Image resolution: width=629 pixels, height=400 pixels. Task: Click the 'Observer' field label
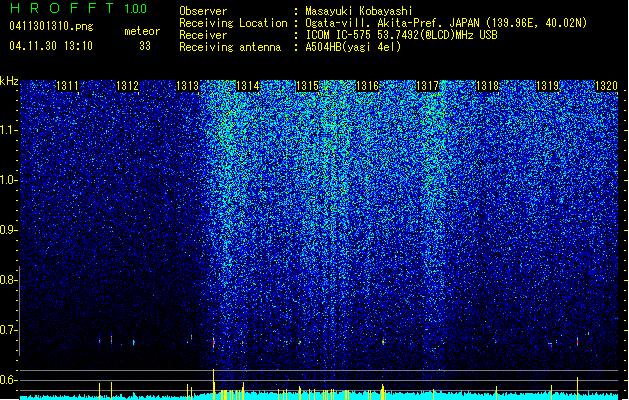click(x=203, y=11)
